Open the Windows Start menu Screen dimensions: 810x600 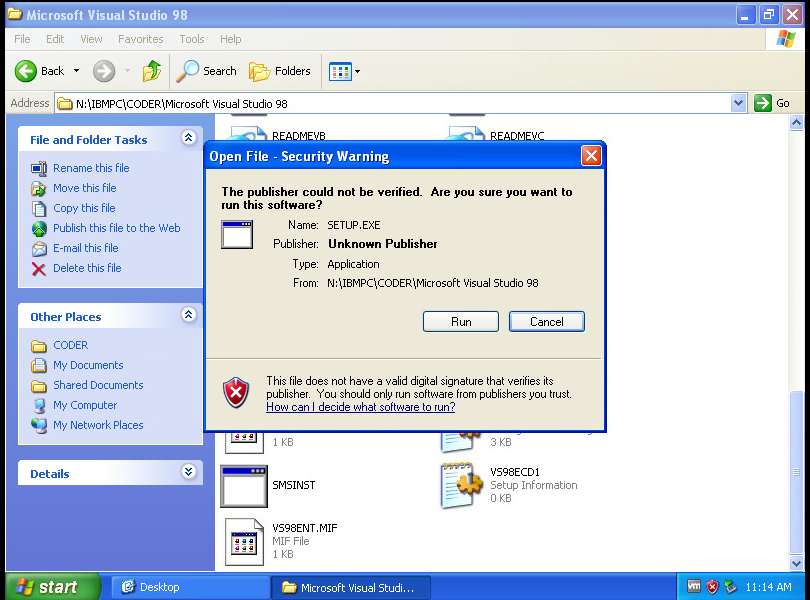point(52,587)
